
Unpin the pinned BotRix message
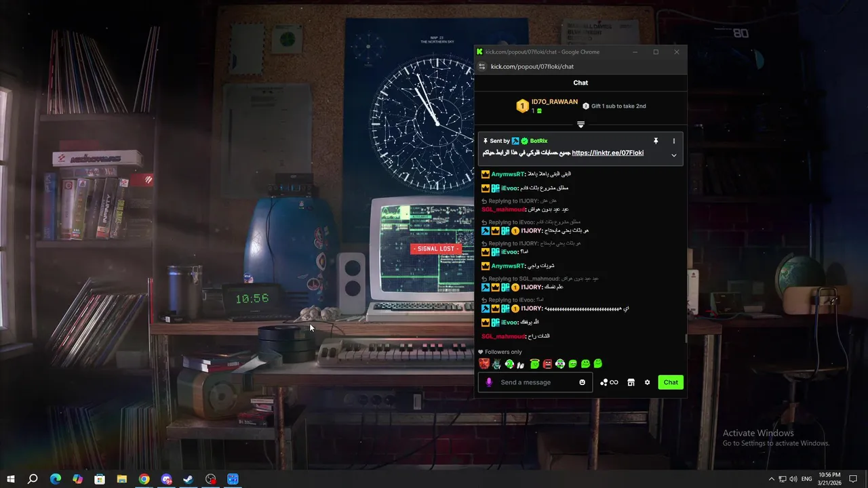coord(656,141)
